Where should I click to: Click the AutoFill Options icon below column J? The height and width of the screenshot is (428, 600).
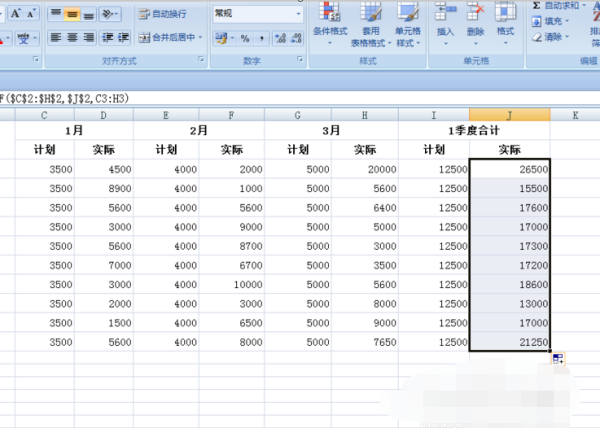click(x=557, y=358)
